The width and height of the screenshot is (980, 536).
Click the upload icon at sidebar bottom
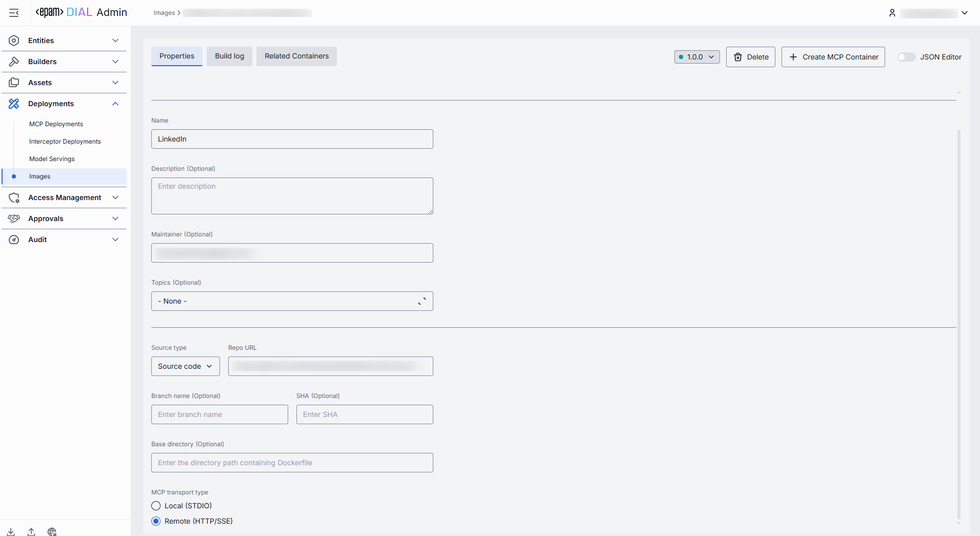point(31,531)
